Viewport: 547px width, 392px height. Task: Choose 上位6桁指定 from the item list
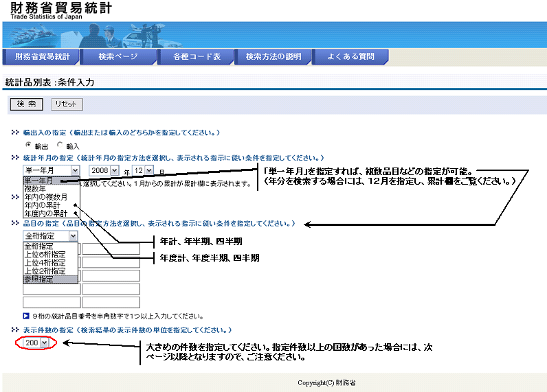45,254
